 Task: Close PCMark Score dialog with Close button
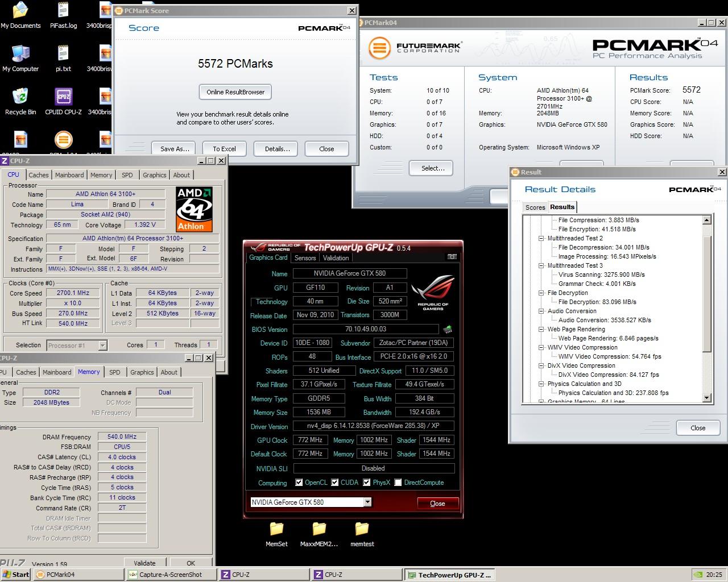tap(326, 149)
